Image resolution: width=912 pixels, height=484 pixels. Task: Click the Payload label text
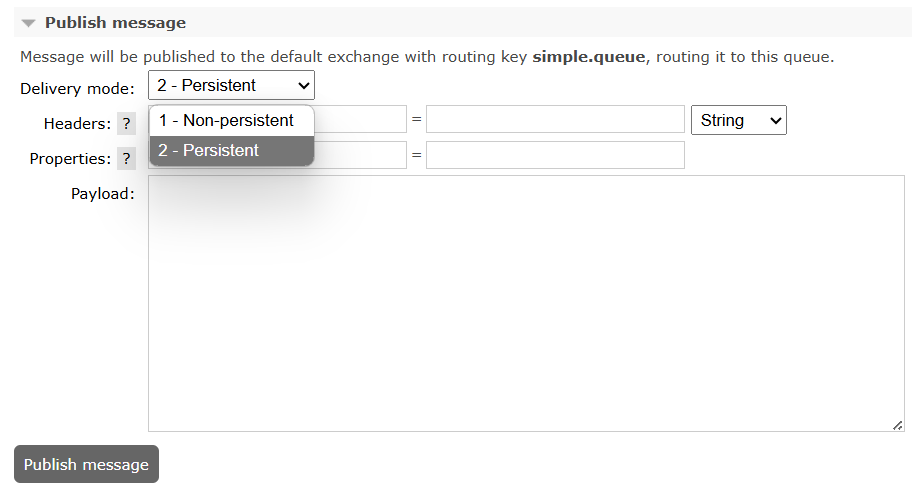click(103, 194)
